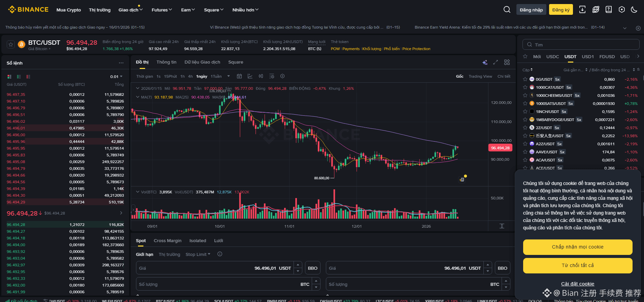Image resolution: width=644 pixels, height=302 pixels.
Task: Click the Tìm pair search box
Action: coord(581,45)
